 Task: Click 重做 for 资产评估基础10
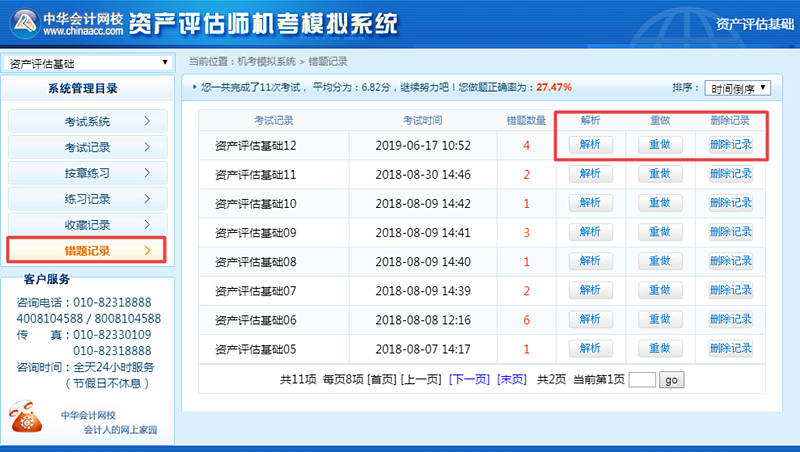click(660, 203)
